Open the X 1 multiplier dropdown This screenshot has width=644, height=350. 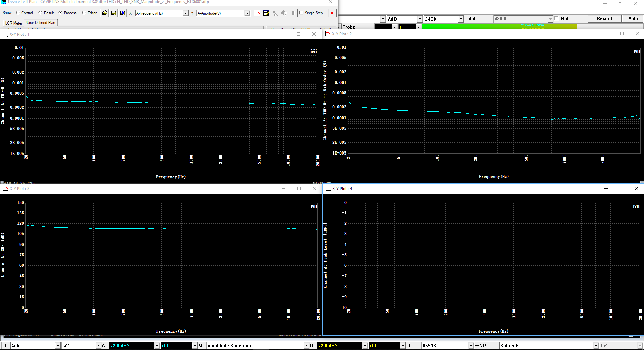pos(98,346)
